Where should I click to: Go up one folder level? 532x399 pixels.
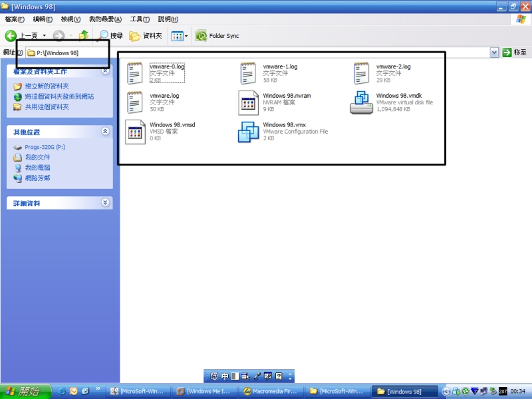point(84,36)
